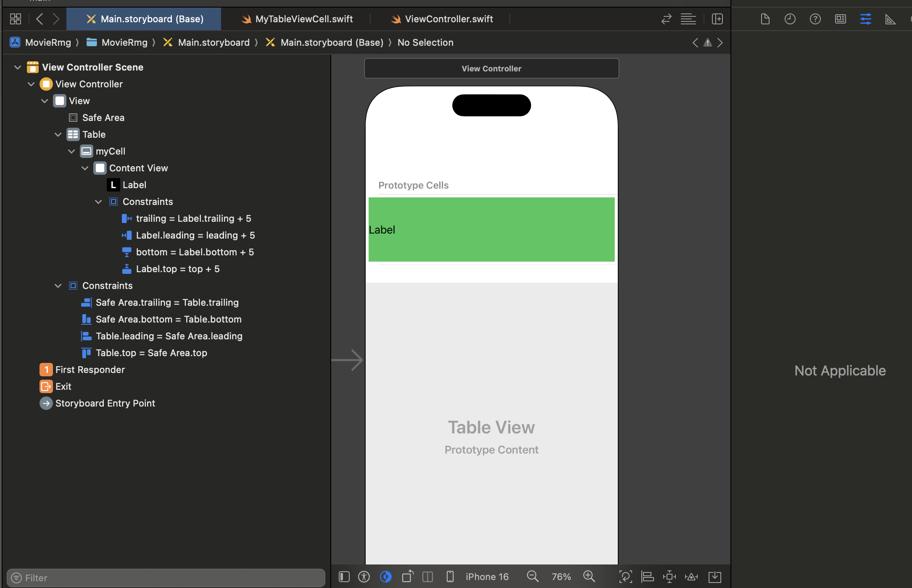Select Storyboard Entry Point in the outline
Image resolution: width=912 pixels, height=588 pixels.
97,403
